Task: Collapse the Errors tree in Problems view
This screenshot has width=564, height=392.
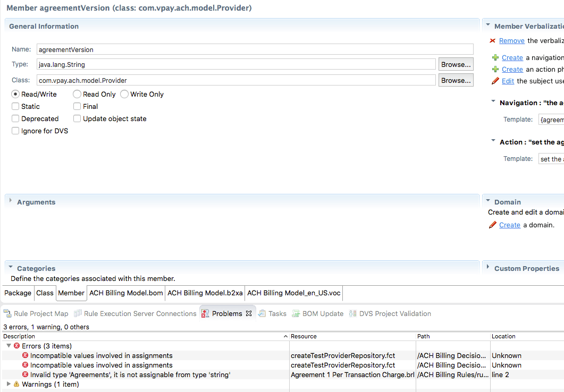Action: coord(9,344)
